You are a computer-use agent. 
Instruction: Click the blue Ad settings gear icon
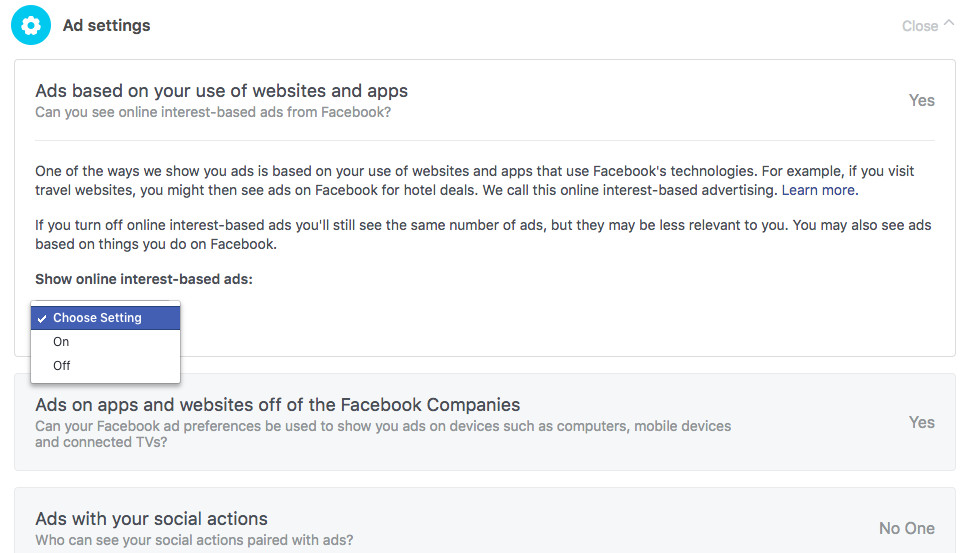point(30,25)
